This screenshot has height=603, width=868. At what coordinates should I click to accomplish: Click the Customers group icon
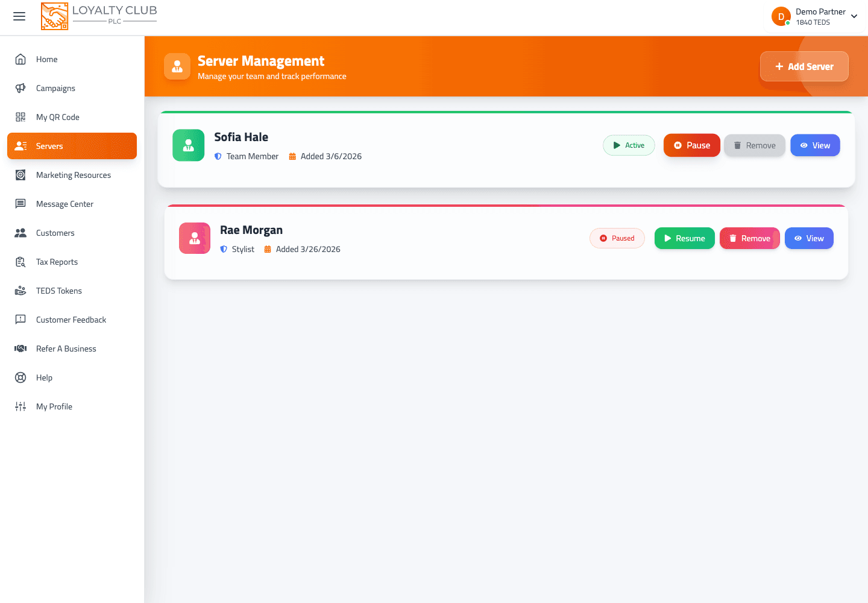click(x=20, y=233)
